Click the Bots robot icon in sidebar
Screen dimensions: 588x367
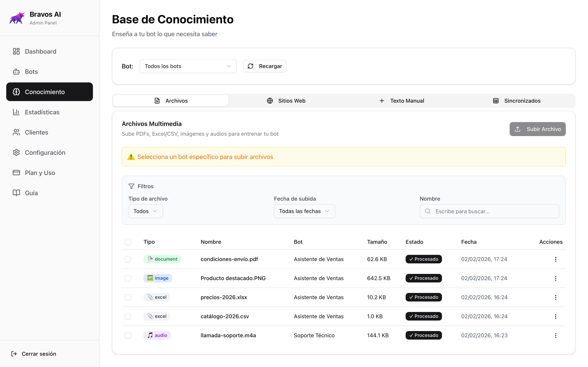[x=16, y=72]
